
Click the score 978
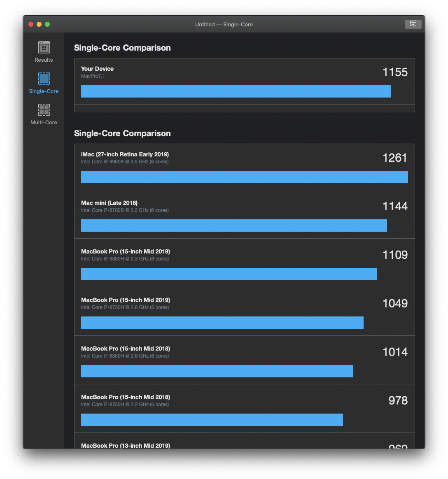click(398, 401)
